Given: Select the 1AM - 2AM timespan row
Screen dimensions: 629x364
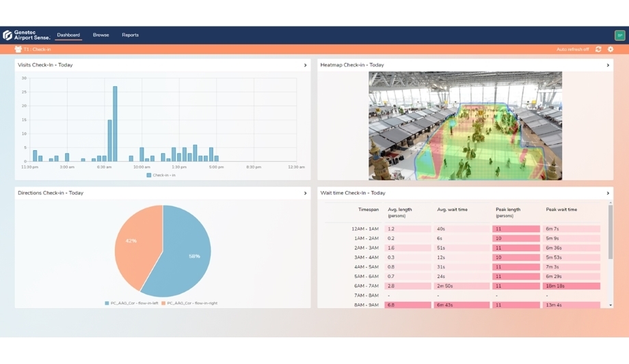Looking at the screenshot, I should point(463,238).
